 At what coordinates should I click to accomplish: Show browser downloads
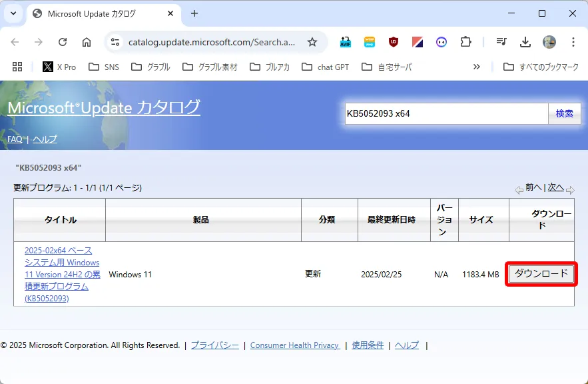pyautogui.click(x=525, y=42)
